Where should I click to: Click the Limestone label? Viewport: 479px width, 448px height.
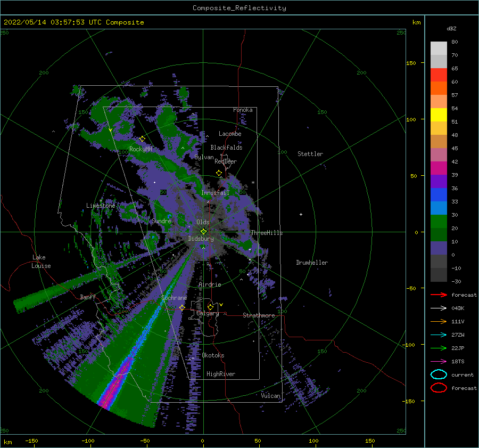pos(101,206)
